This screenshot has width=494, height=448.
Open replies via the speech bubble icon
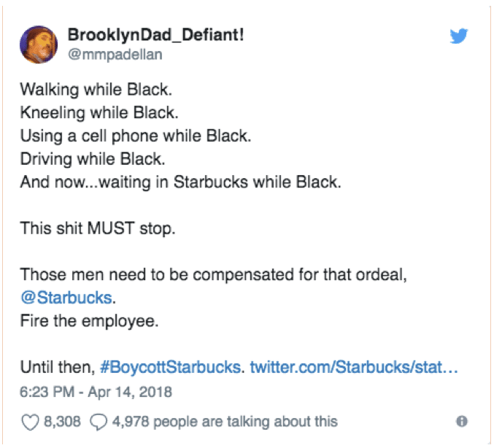point(99,422)
